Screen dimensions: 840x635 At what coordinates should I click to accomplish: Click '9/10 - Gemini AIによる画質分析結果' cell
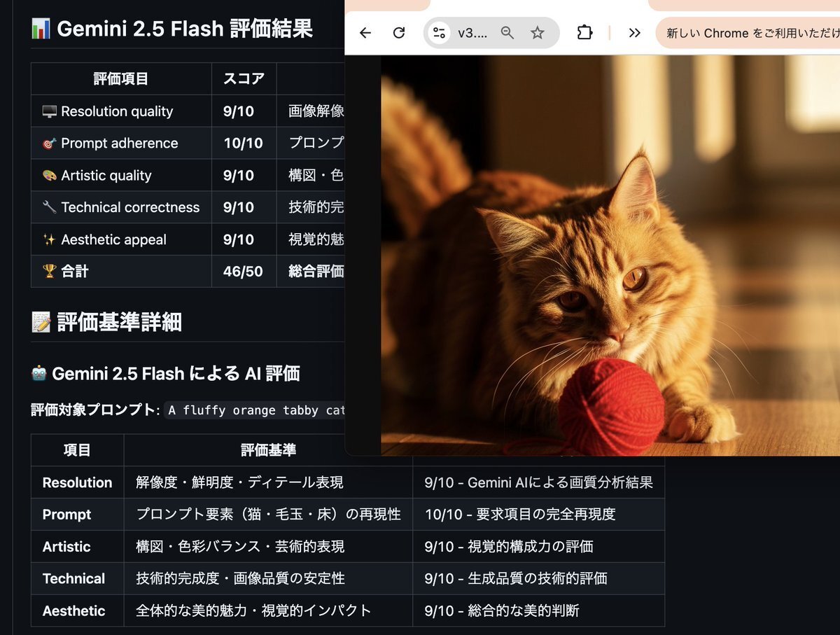point(538,482)
